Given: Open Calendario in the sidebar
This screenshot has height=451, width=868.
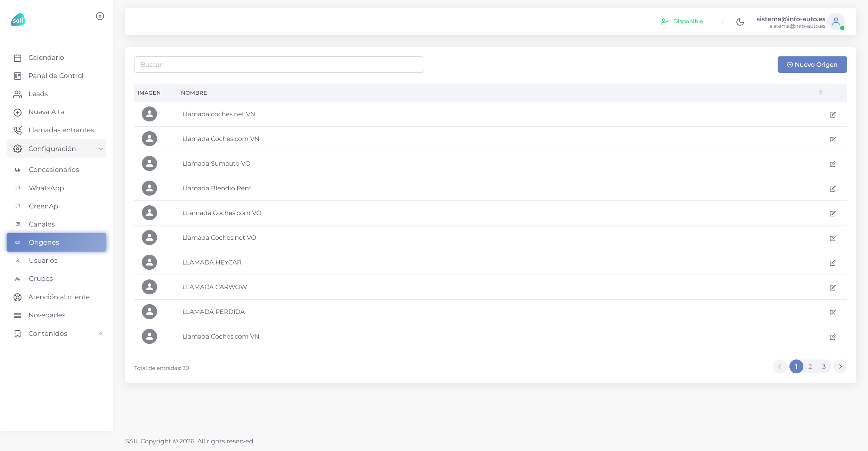Looking at the screenshot, I should tap(56, 58).
